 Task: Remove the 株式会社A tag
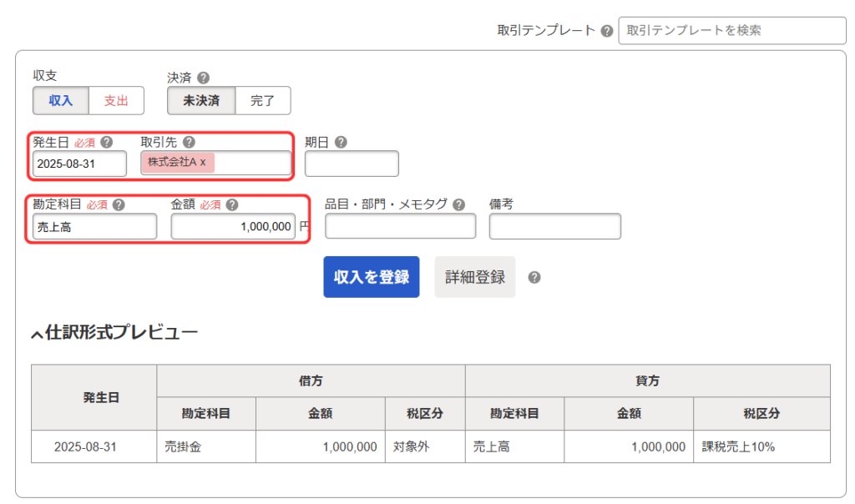coord(203,162)
